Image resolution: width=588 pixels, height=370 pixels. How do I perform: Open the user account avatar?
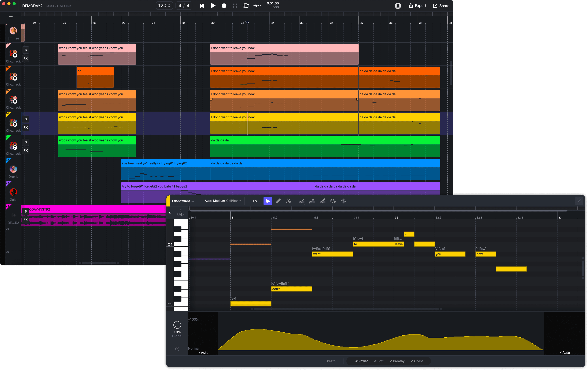pyautogui.click(x=398, y=6)
